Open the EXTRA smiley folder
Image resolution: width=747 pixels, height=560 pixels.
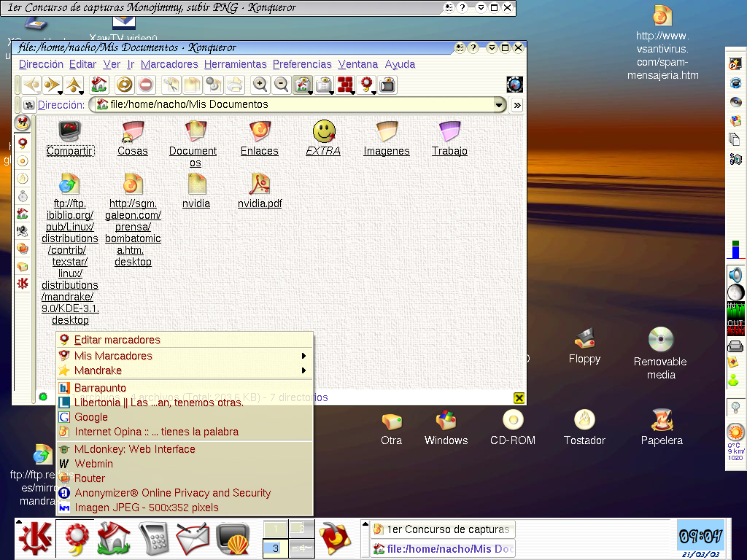point(323,138)
